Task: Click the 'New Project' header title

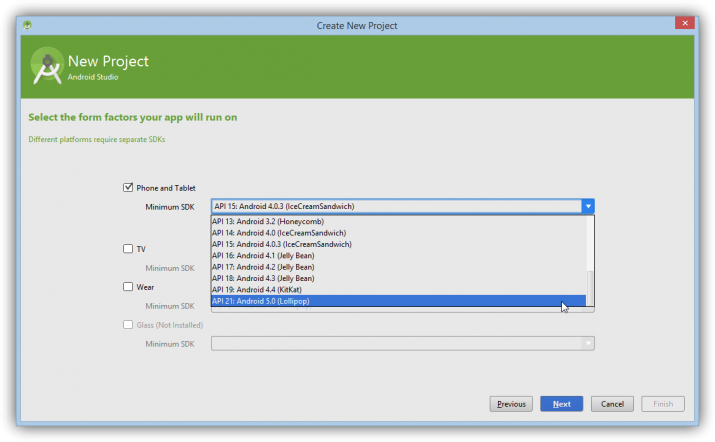Action: [x=108, y=61]
